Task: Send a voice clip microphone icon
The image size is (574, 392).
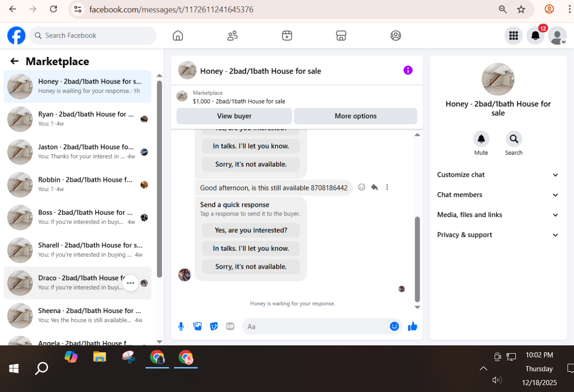Action: click(181, 326)
